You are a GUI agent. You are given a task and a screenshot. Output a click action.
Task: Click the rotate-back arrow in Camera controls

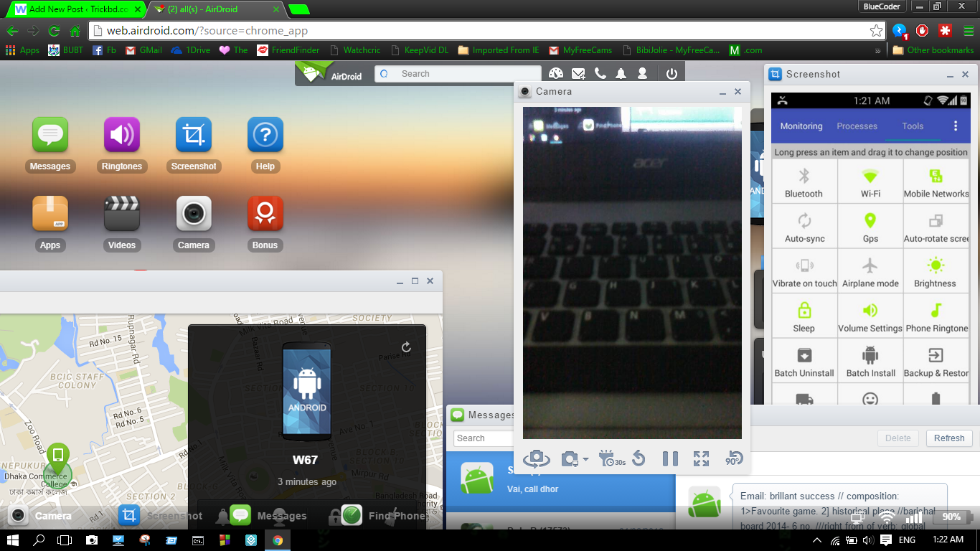tap(639, 458)
